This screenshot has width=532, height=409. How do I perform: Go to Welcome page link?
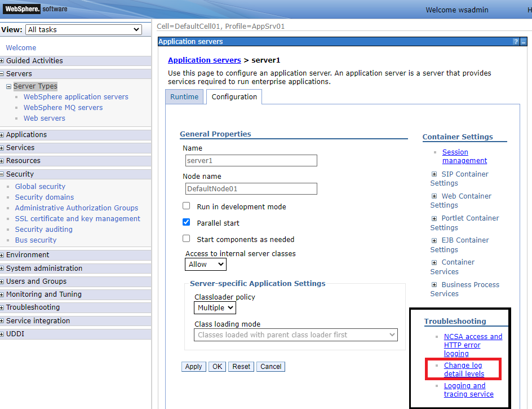pos(21,48)
